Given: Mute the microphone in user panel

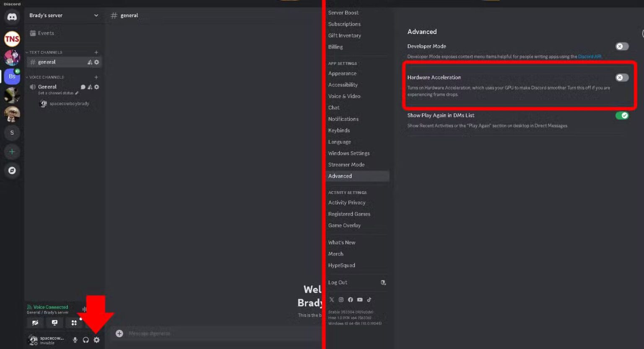Looking at the screenshot, I should click(x=75, y=340).
